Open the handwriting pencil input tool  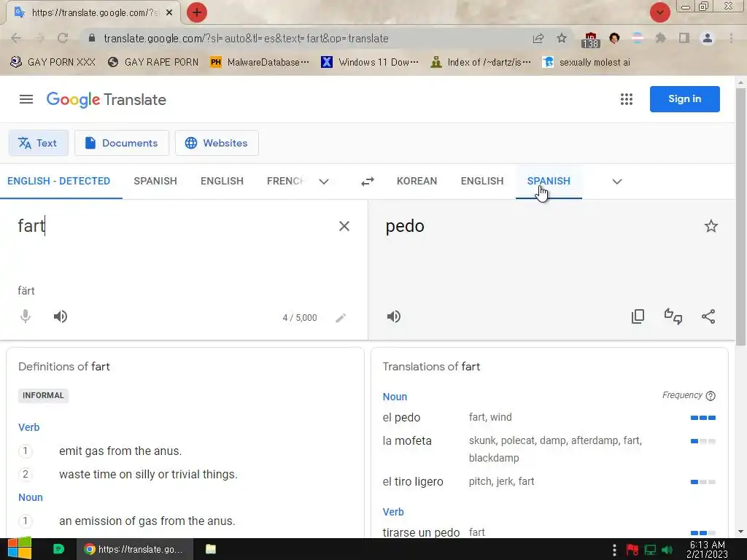click(341, 318)
